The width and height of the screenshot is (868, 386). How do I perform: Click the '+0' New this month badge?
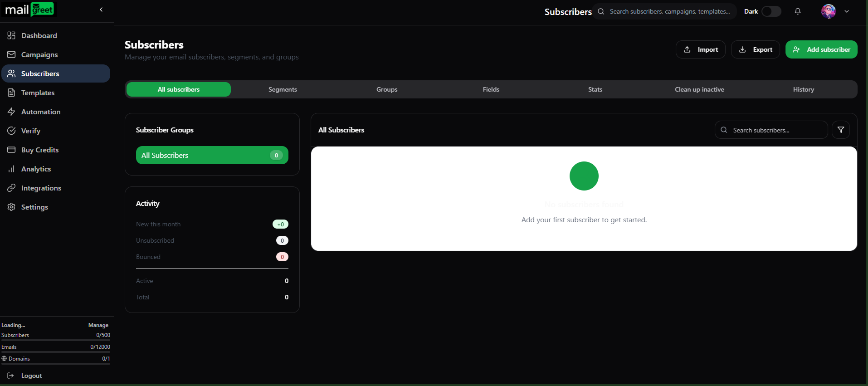pos(280,224)
